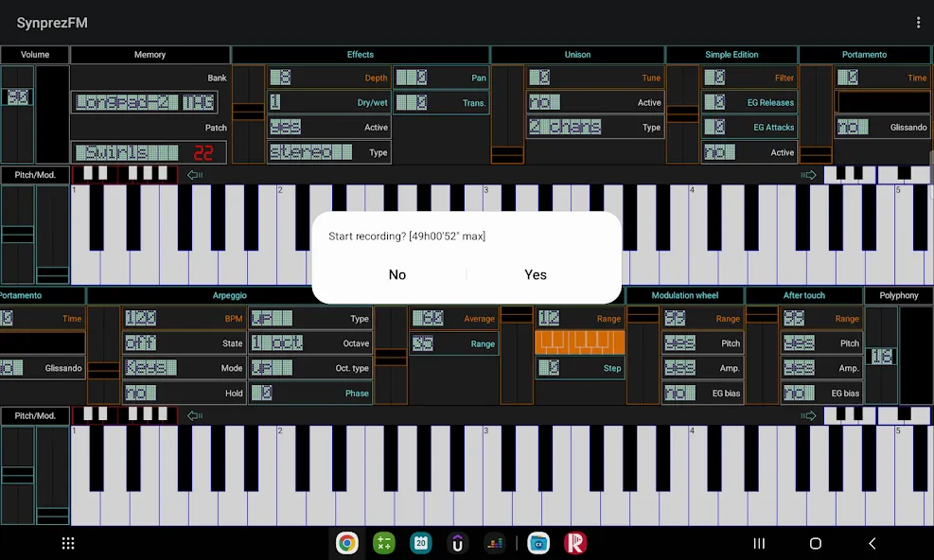Open the three-dot overflow menu
934x560 pixels.
918,23
